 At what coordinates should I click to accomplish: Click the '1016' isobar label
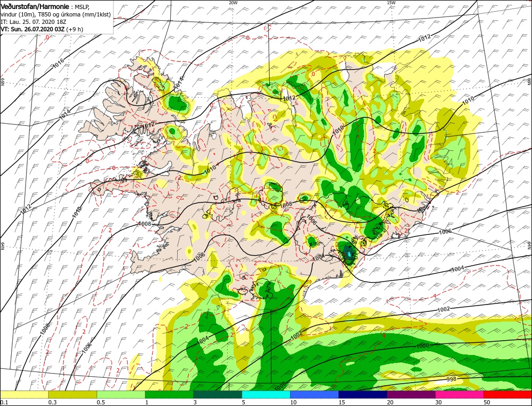click(x=59, y=63)
